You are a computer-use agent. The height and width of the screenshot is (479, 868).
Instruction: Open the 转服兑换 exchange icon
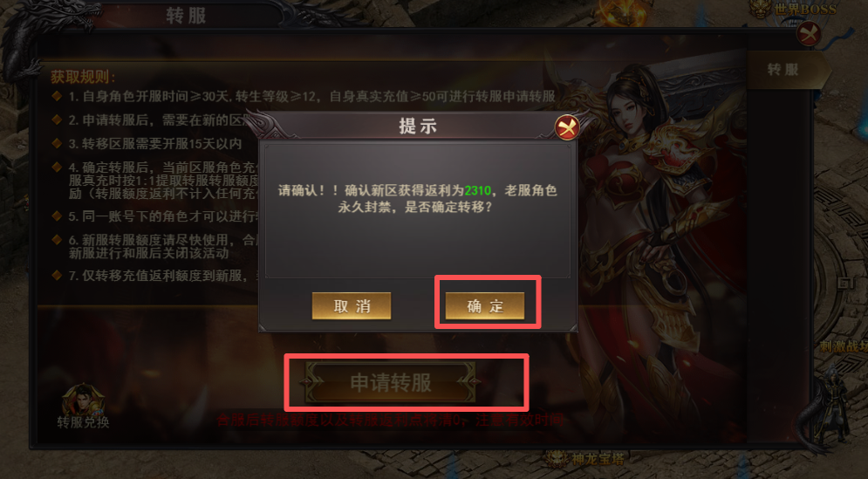pos(83,407)
